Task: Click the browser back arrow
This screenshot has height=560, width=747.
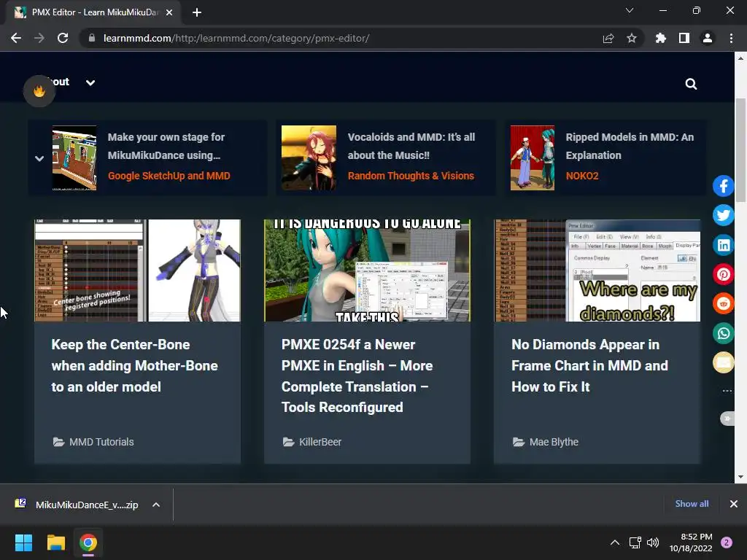Action: 16,38
